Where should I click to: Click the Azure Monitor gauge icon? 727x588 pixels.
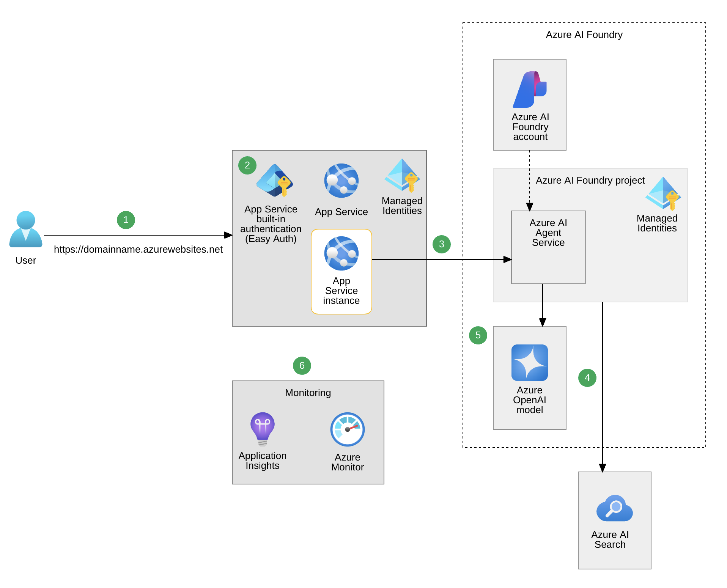348,429
